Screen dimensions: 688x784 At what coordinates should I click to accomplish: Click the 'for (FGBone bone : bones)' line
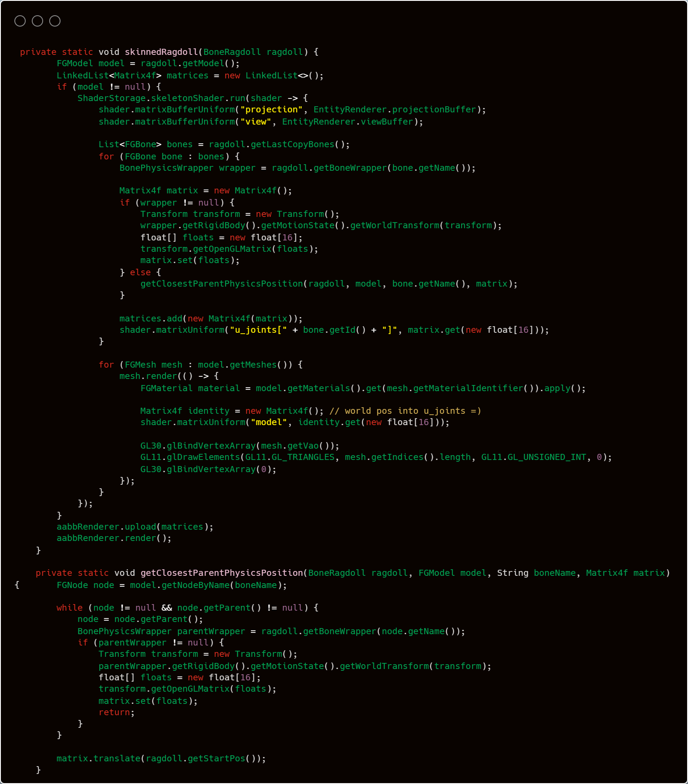169,156
